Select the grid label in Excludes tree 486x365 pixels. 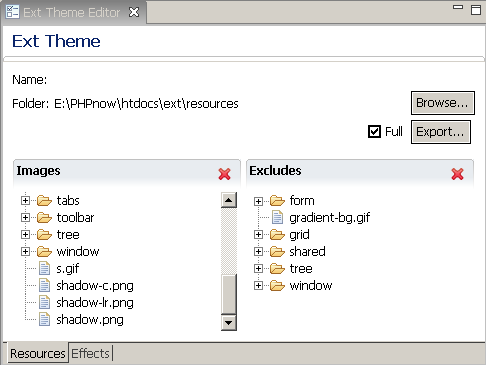tap(299, 235)
